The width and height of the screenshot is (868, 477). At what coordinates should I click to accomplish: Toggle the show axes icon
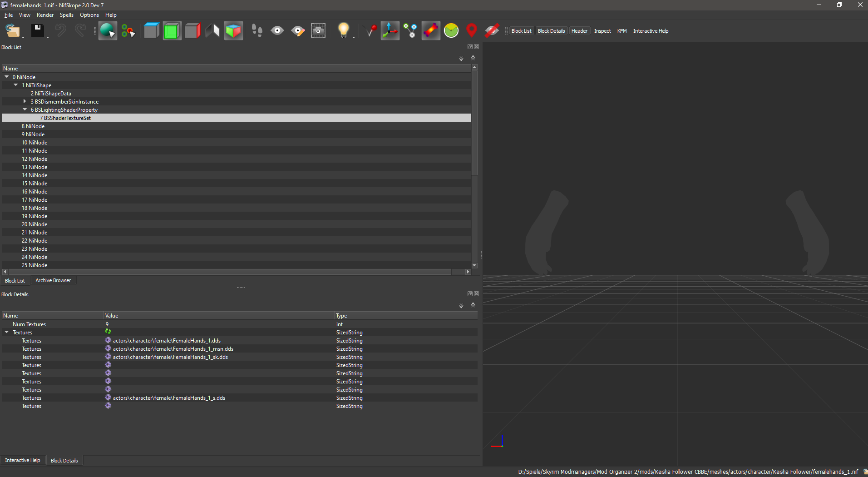pyautogui.click(x=390, y=31)
